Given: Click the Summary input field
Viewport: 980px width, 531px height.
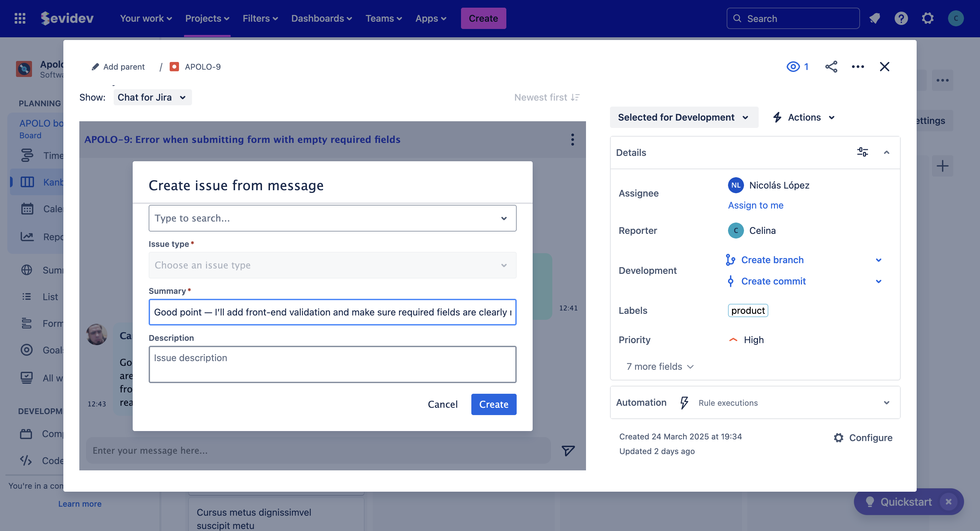Looking at the screenshot, I should coord(332,312).
